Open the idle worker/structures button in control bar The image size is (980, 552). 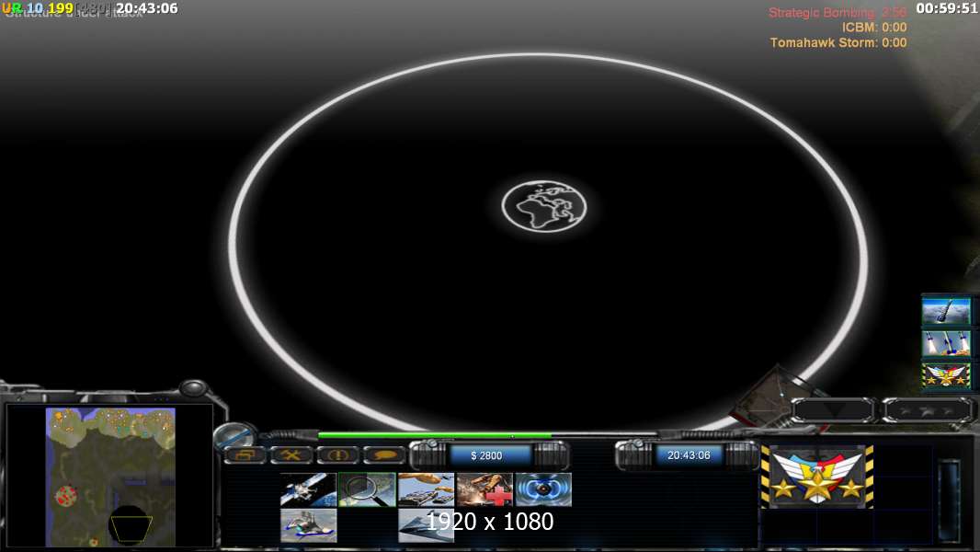click(x=245, y=455)
